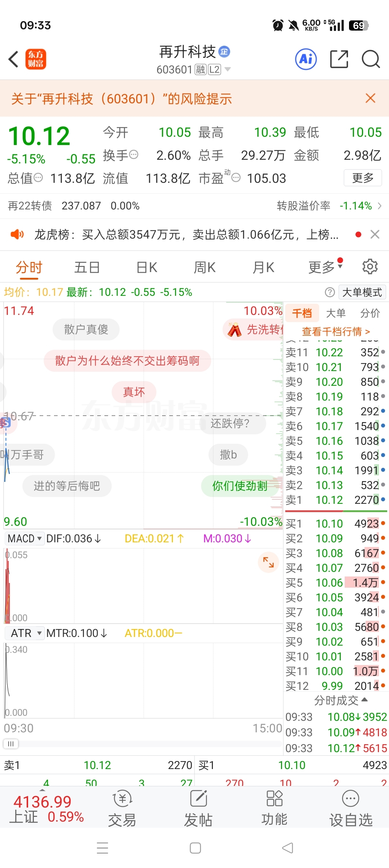Collapse the 分时成交 panel arrow
This screenshot has width=389, height=868.
click(x=364, y=700)
